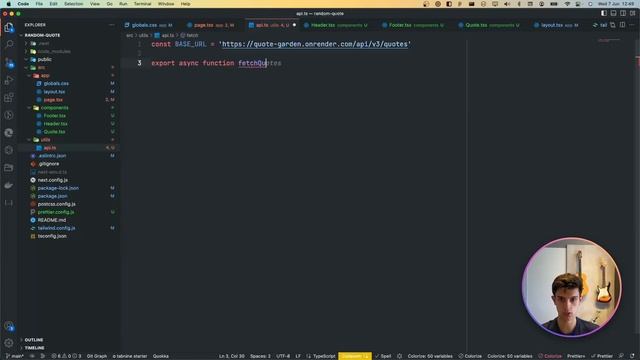Image resolution: width=640 pixels, height=360 pixels.
Task: Click Quokka in status bar
Action: 161,356
